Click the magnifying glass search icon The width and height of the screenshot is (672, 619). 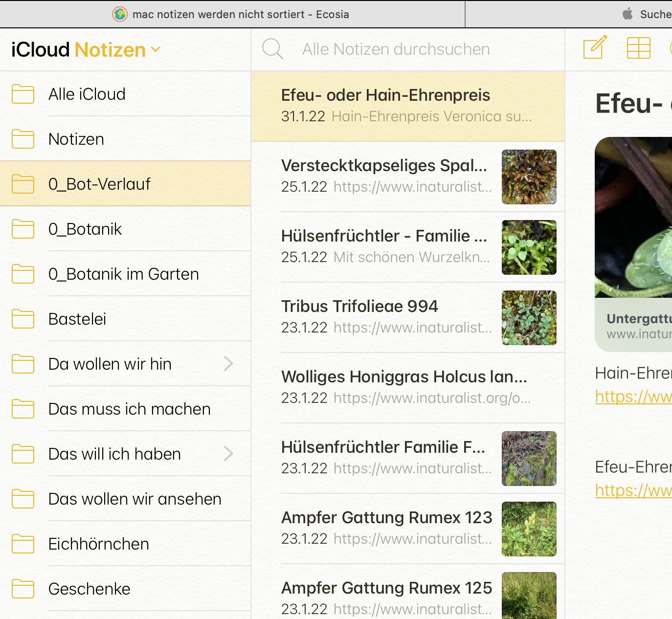pos(272,49)
